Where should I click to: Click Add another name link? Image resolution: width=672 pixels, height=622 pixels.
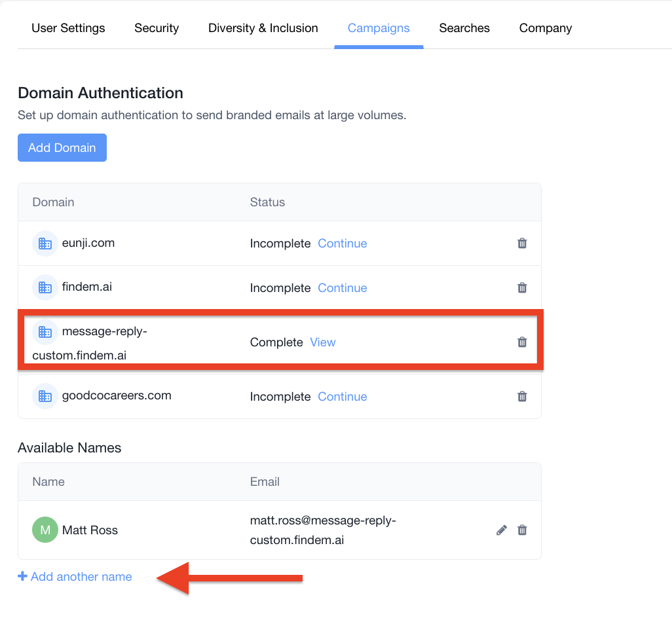point(75,577)
